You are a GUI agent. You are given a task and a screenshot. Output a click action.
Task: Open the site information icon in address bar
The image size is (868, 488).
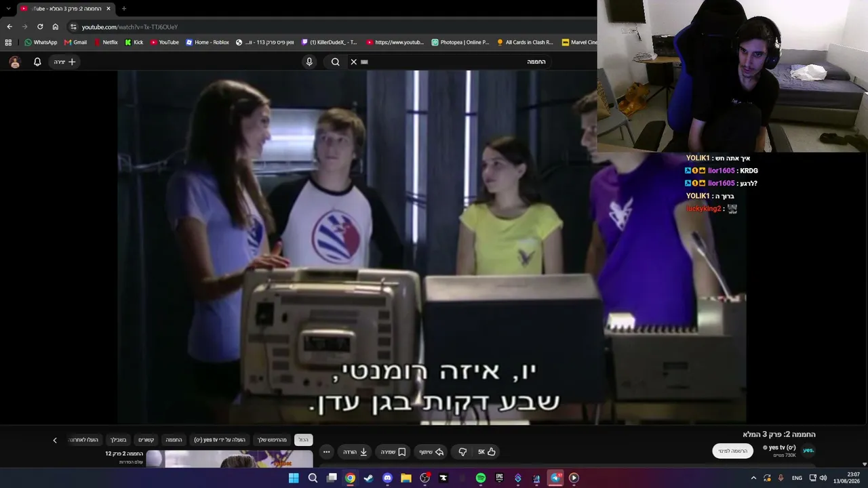pyautogui.click(x=73, y=26)
